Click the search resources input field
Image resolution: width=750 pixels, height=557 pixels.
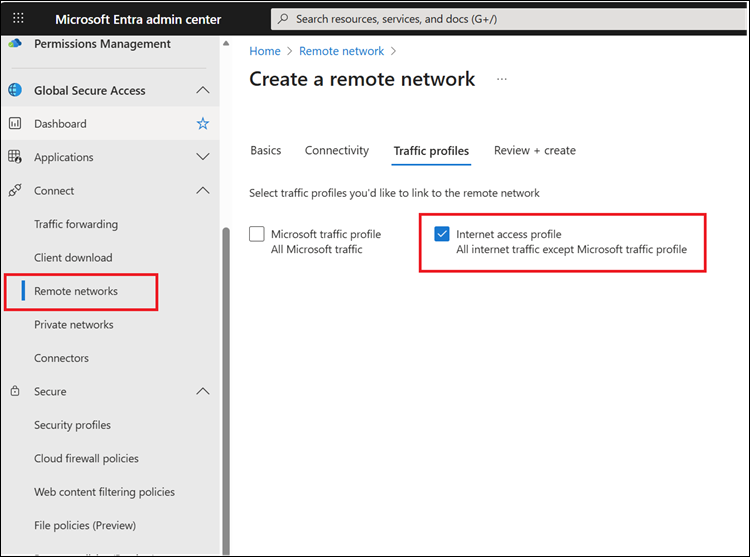[500, 19]
